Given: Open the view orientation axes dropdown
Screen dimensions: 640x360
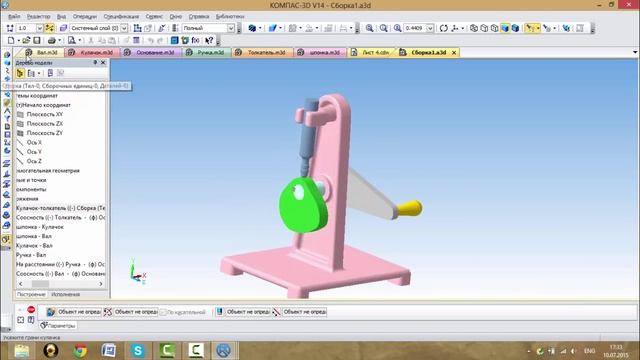Looking at the screenshot, I should click(x=462, y=28).
